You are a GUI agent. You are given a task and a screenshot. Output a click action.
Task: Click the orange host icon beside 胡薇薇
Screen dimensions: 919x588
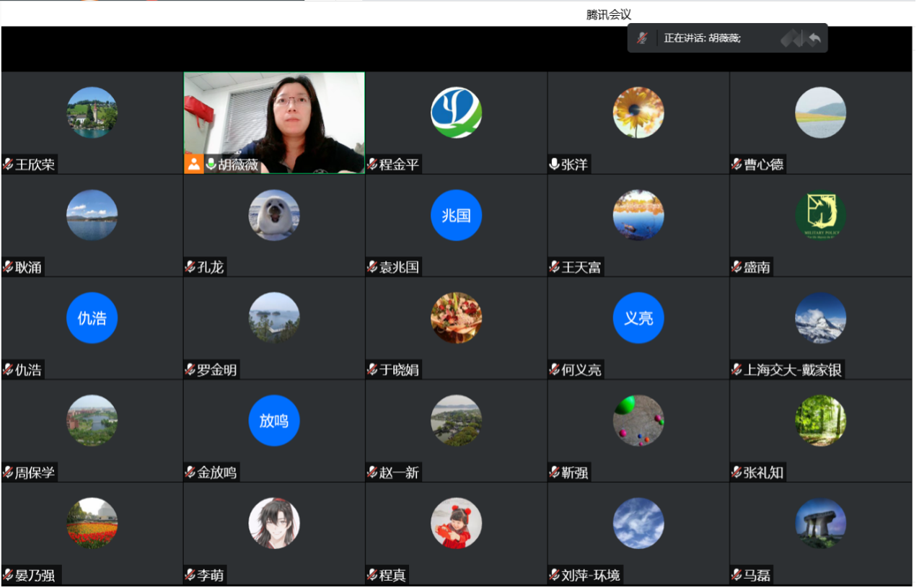point(193,164)
